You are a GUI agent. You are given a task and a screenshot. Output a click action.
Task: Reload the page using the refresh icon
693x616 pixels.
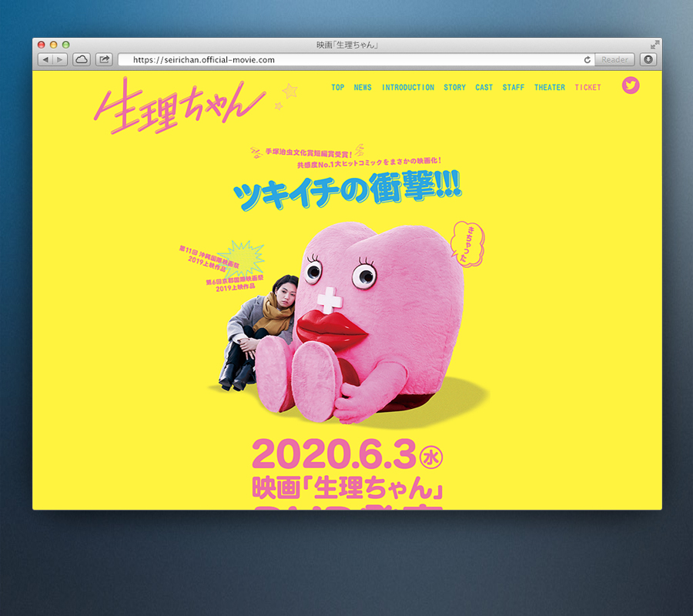(x=588, y=59)
